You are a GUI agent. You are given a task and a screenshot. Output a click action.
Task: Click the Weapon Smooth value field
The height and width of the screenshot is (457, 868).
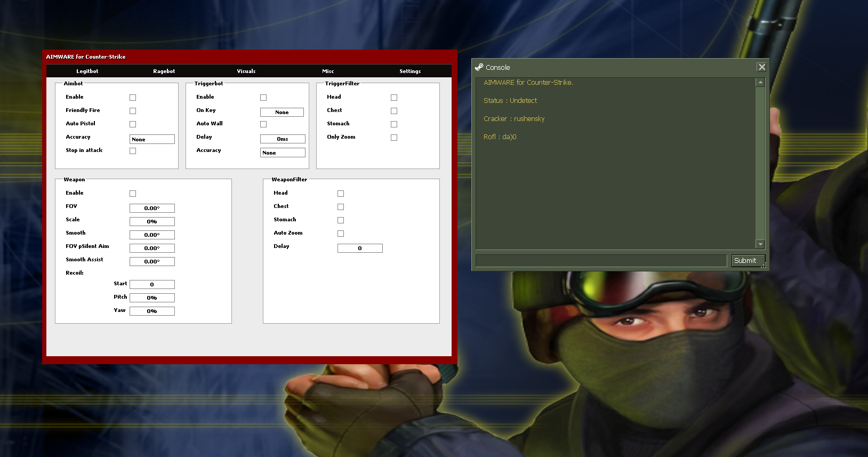[x=152, y=235]
